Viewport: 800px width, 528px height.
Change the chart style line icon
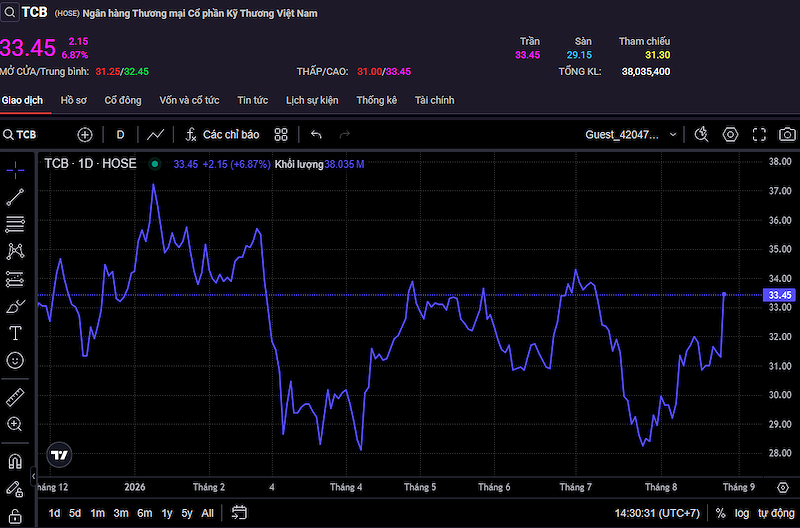click(x=156, y=135)
